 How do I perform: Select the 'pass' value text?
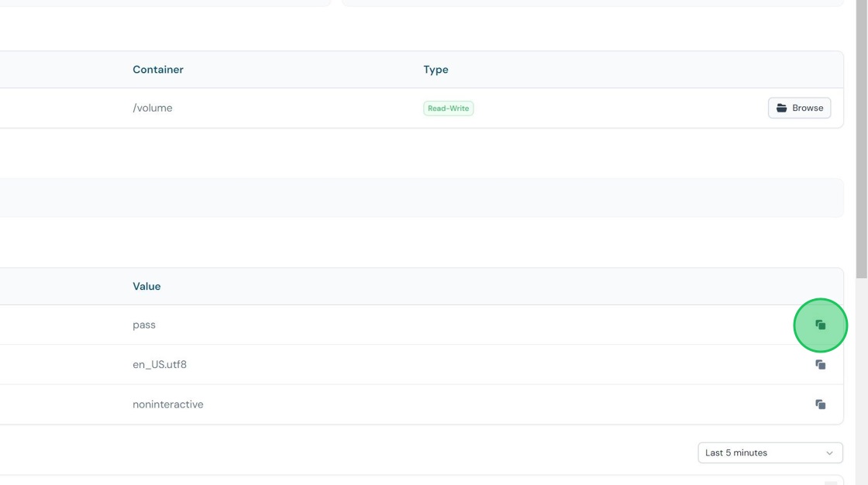click(x=144, y=325)
